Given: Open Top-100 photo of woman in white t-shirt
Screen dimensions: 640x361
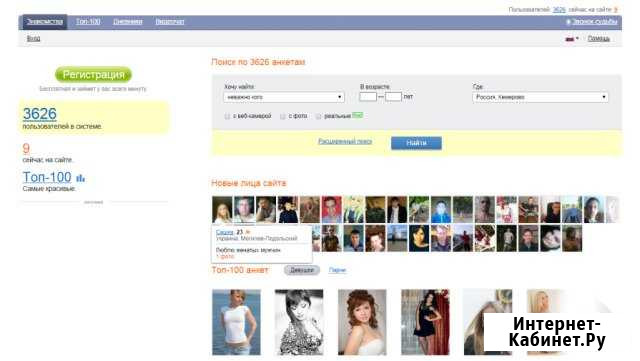Looking at the screenshot, I should pyautogui.click(x=236, y=322).
